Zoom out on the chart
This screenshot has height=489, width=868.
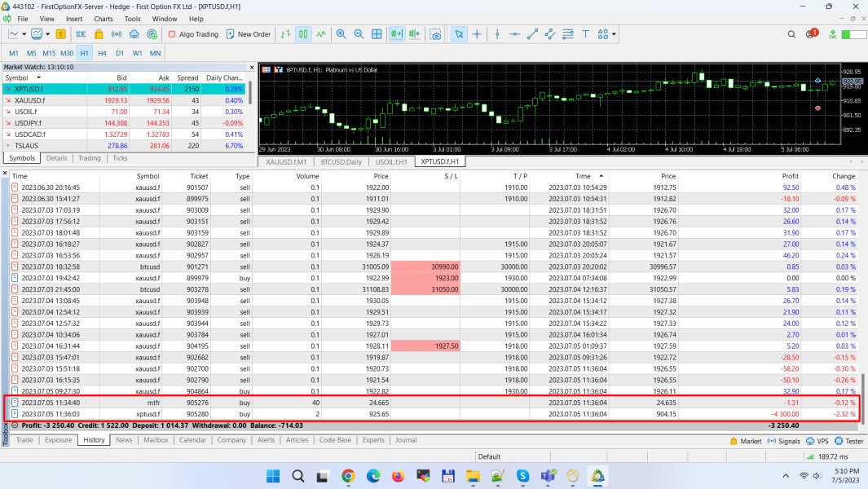click(359, 34)
